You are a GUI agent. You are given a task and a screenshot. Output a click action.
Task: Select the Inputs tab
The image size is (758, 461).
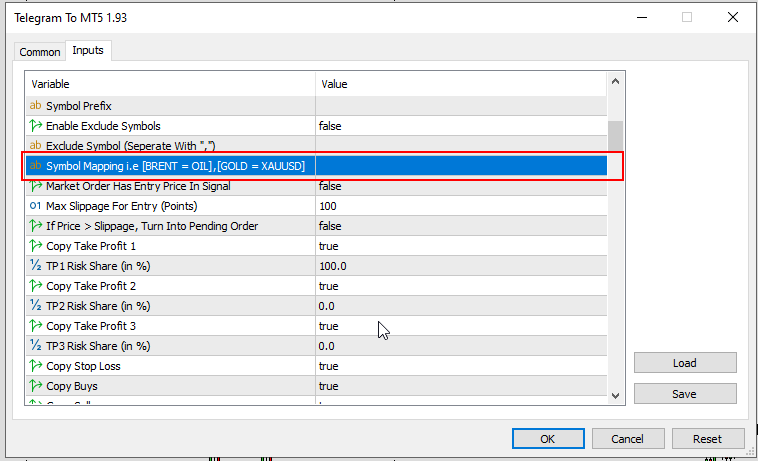pyautogui.click(x=88, y=51)
